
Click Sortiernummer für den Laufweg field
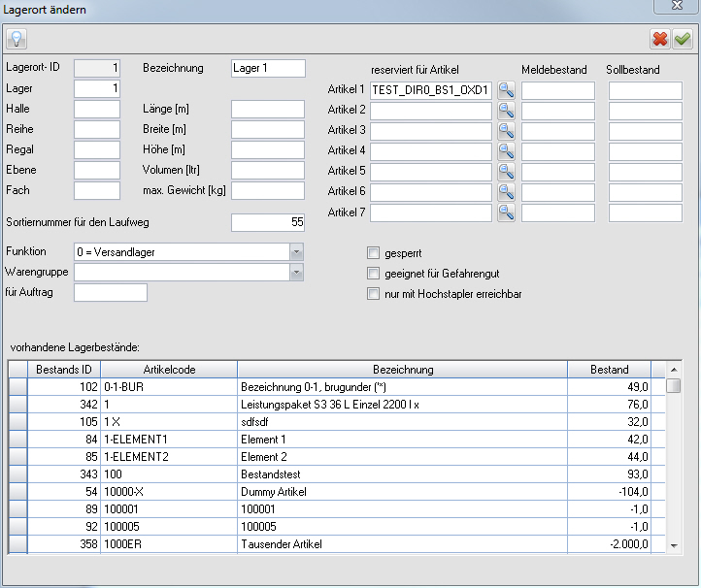pos(268,222)
